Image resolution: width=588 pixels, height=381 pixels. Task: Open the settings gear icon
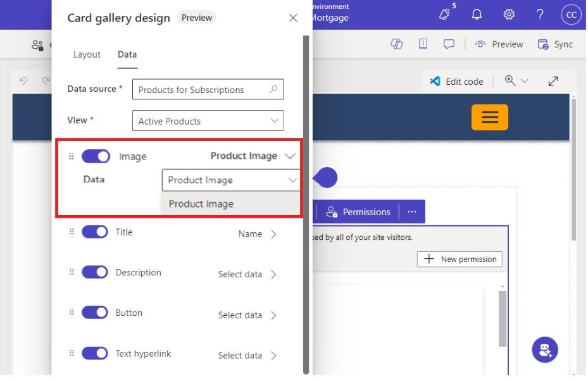[508, 15]
